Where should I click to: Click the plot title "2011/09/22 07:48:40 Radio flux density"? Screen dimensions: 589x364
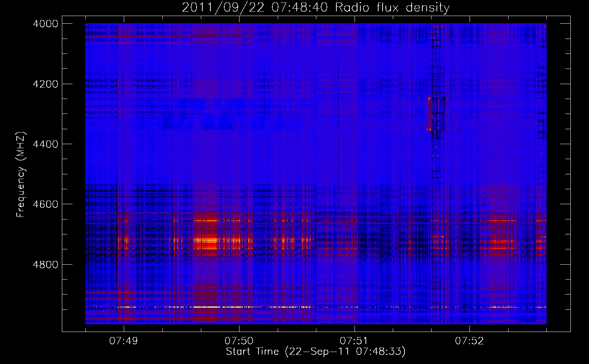(316, 7)
